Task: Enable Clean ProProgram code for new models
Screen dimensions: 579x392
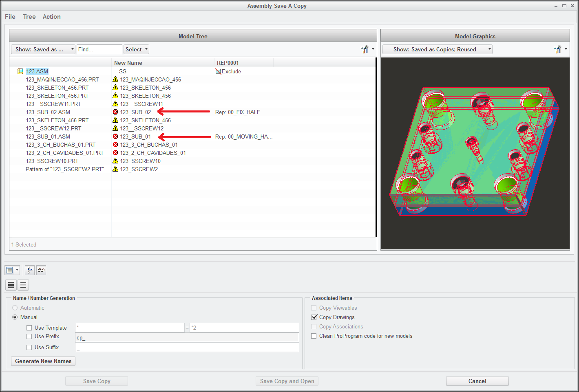Action: [x=314, y=336]
